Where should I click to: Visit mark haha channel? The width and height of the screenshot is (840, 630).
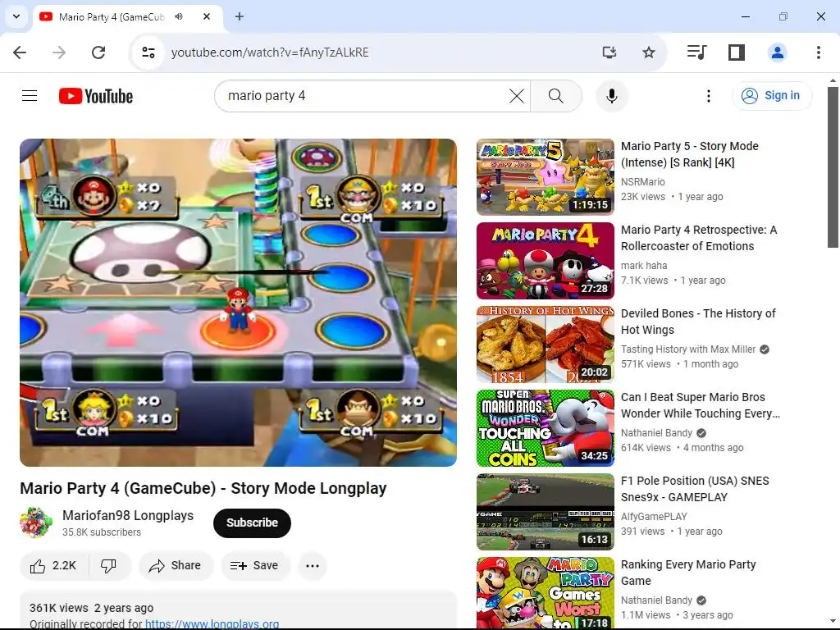click(x=644, y=265)
